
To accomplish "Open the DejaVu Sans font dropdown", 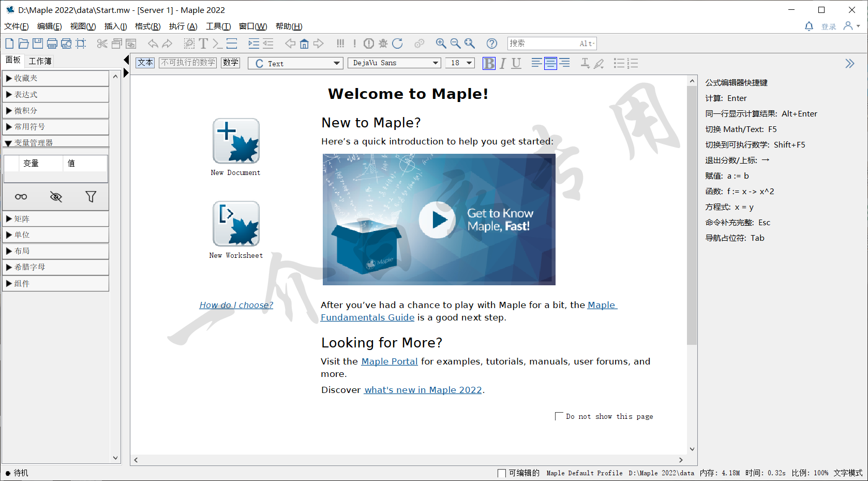I will [394, 63].
